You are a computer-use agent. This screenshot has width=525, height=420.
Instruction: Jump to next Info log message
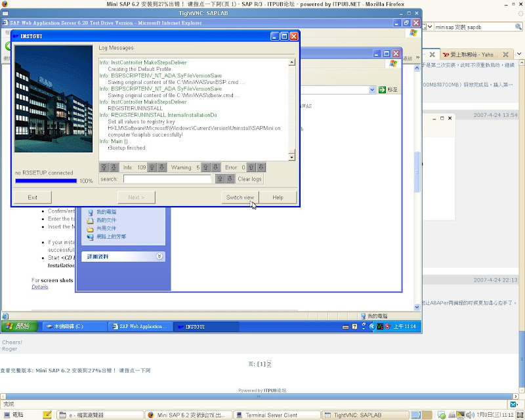(x=161, y=167)
